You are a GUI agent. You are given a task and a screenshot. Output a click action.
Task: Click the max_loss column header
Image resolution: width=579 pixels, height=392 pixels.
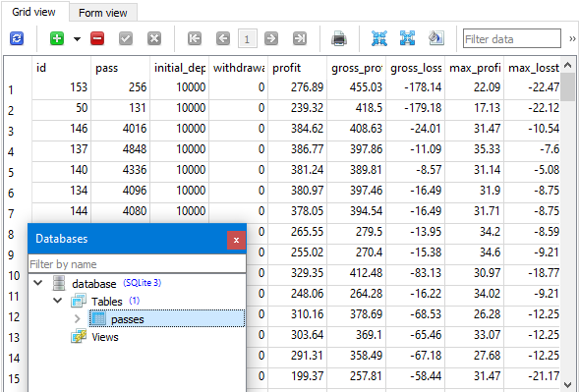[533, 68]
